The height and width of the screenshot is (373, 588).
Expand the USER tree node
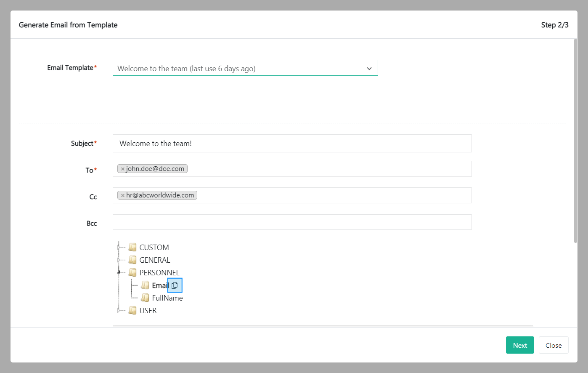119,311
